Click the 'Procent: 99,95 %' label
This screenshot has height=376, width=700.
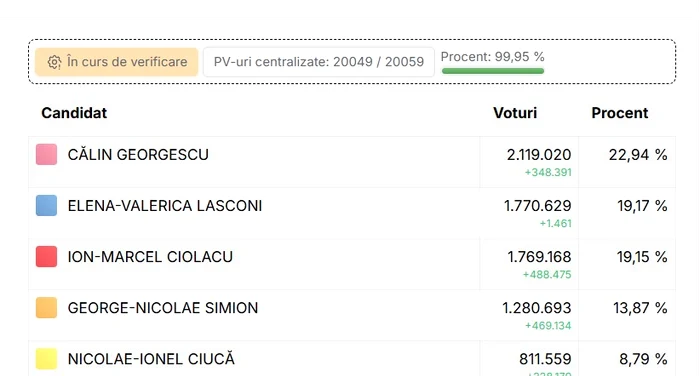[x=492, y=57]
